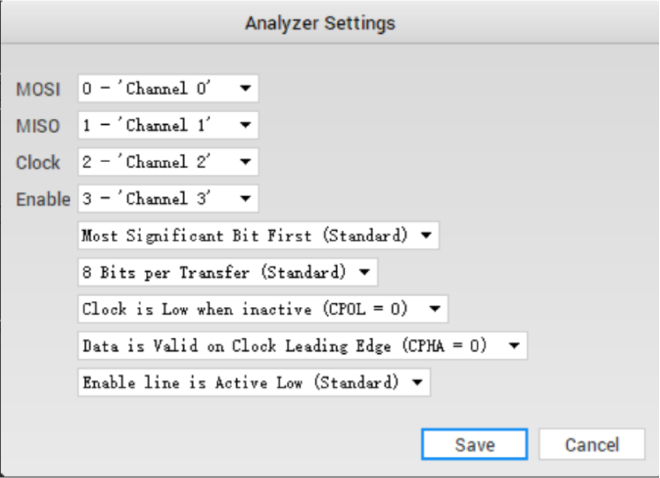Save the analyzer settings
The height and width of the screenshot is (478, 660).
474,445
